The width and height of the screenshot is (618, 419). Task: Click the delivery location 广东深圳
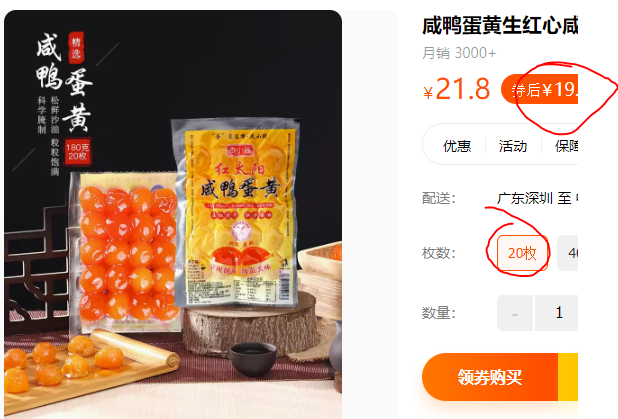tap(525, 198)
